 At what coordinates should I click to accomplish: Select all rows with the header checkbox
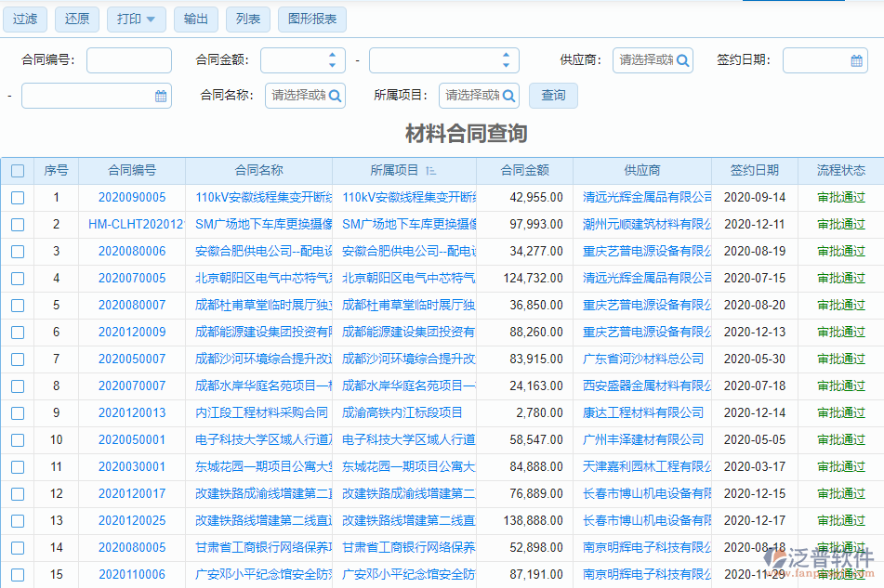click(x=17, y=170)
